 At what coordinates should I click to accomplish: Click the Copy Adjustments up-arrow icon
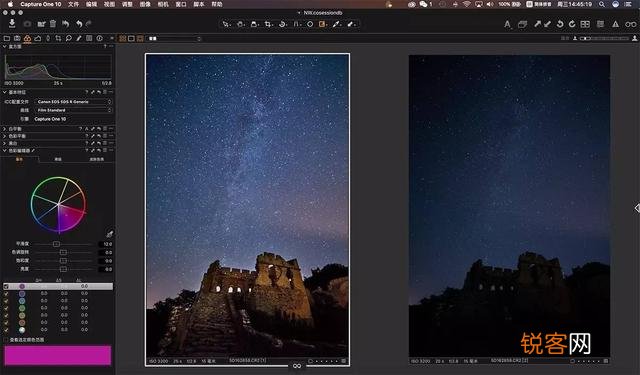pos(538,24)
